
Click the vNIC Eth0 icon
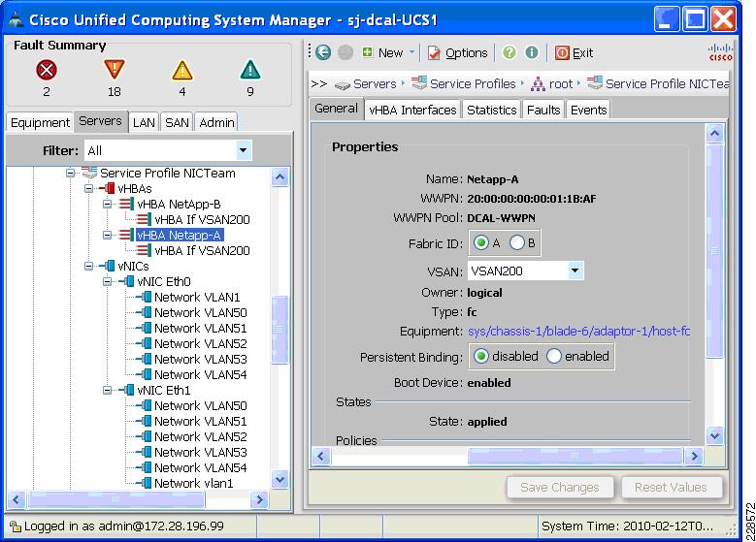tap(127, 281)
